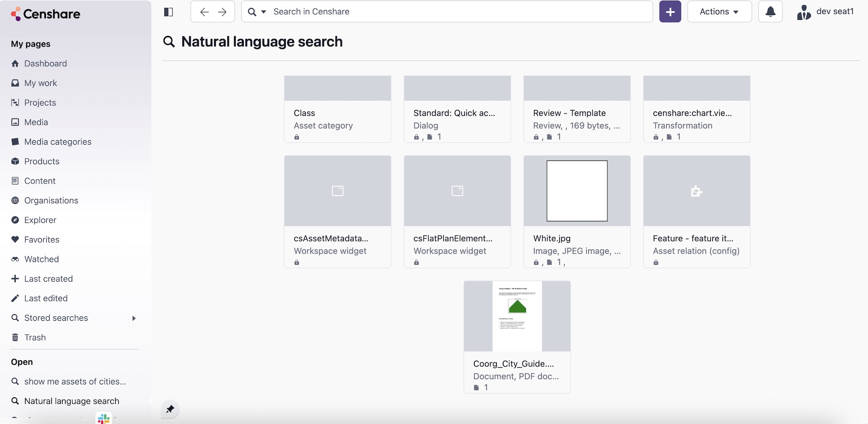Click lock icon on csAssetMetadata card
This screenshot has height=424, width=868.
297,262
